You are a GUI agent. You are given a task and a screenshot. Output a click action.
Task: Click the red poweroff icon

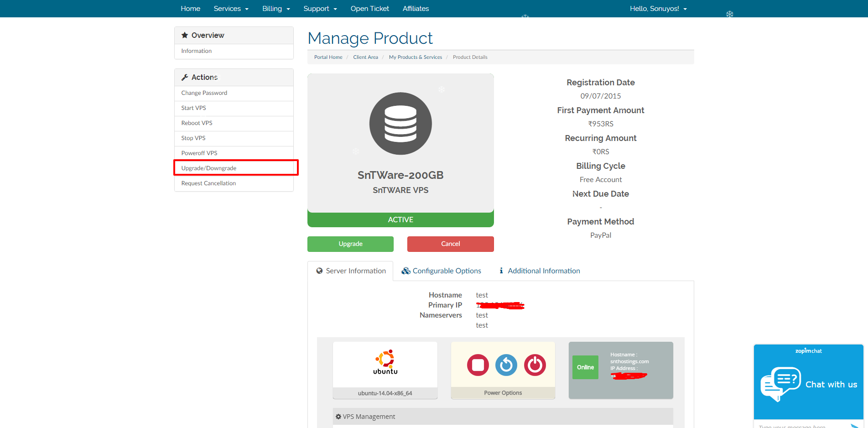(535, 365)
